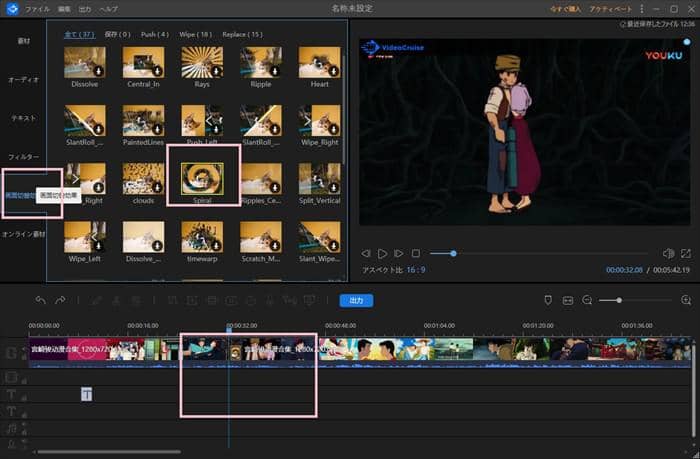Viewport: 700px width, 459px height.
Task: Click the blue playhead handle on ruler
Action: (x=229, y=330)
